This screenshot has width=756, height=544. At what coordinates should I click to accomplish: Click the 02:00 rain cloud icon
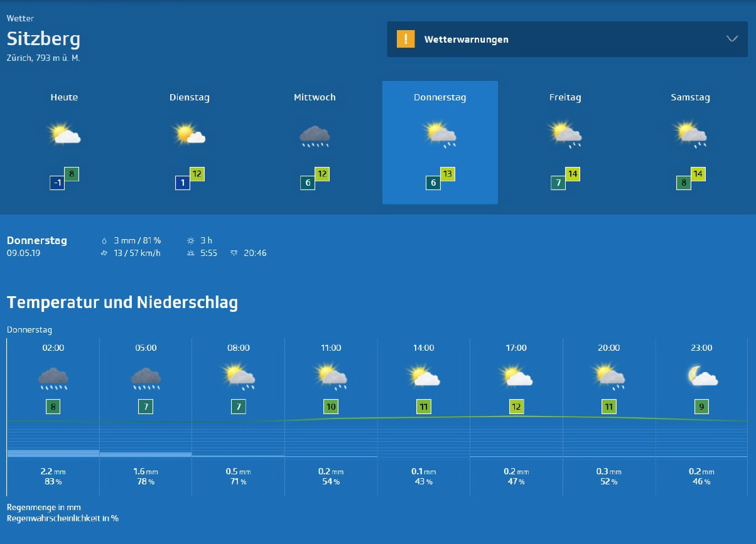coord(53,378)
